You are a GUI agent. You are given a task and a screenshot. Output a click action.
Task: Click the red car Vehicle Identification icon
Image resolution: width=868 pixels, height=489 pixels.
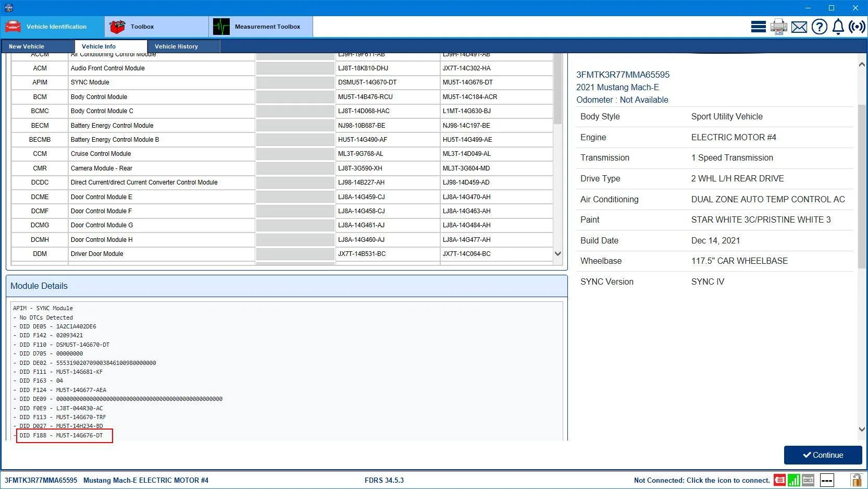point(13,27)
